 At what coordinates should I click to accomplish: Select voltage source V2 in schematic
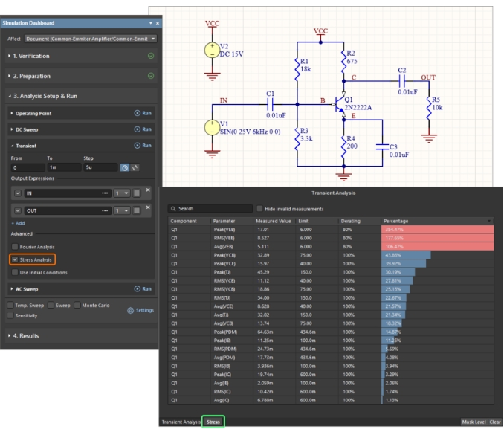click(x=212, y=50)
